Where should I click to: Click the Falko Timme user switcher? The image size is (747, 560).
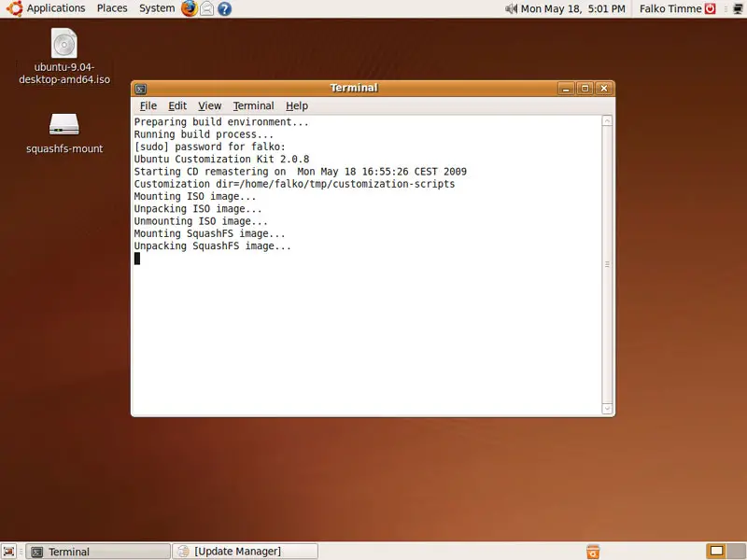point(670,8)
